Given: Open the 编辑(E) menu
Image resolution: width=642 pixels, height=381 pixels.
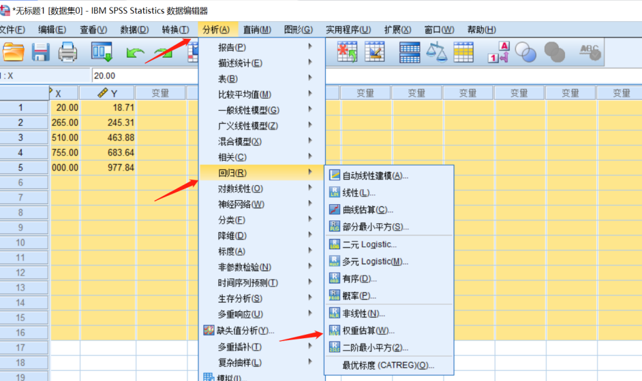Looking at the screenshot, I should click(52, 29).
